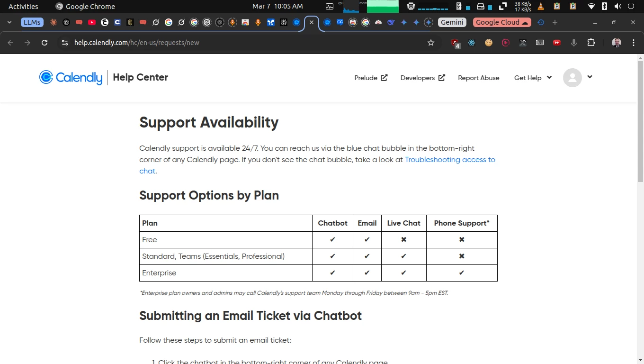Click the Phone Support column header
Viewport: 644px width, 364px height.
click(x=462, y=223)
